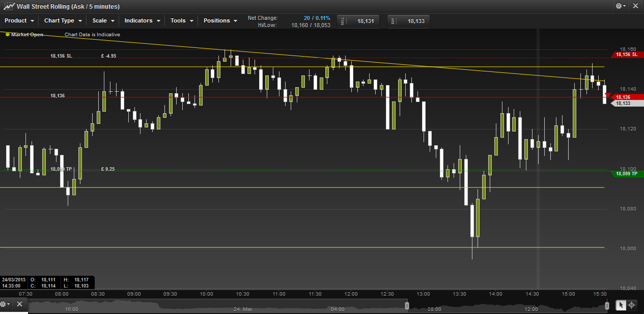Select the pointer cursor tool
644x314 pixels.
pyautogui.click(x=621, y=305)
